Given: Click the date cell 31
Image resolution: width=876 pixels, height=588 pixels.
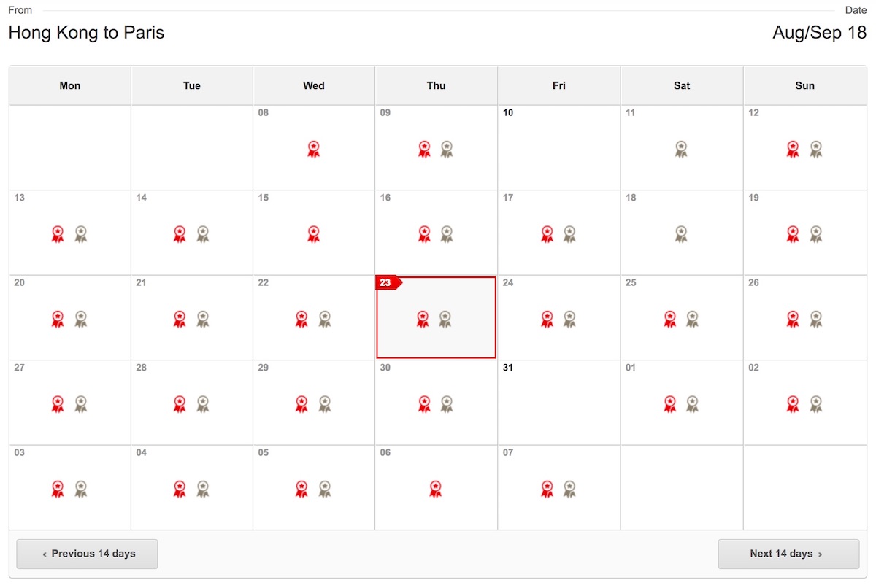Looking at the screenshot, I should coord(559,403).
